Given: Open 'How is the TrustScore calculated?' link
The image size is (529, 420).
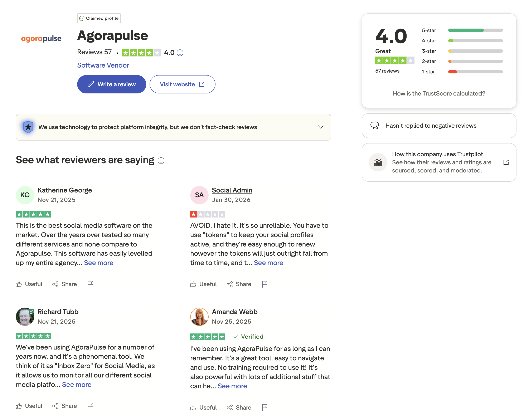Looking at the screenshot, I should point(438,93).
